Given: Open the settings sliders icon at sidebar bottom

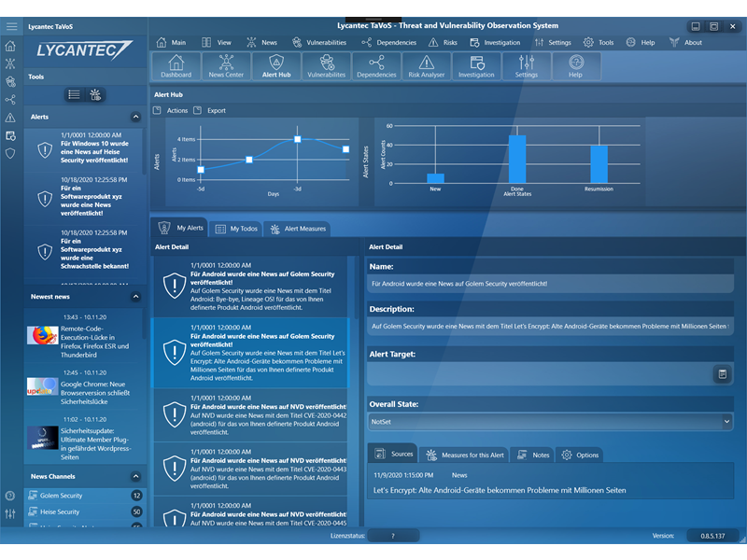Looking at the screenshot, I should coord(10,513).
